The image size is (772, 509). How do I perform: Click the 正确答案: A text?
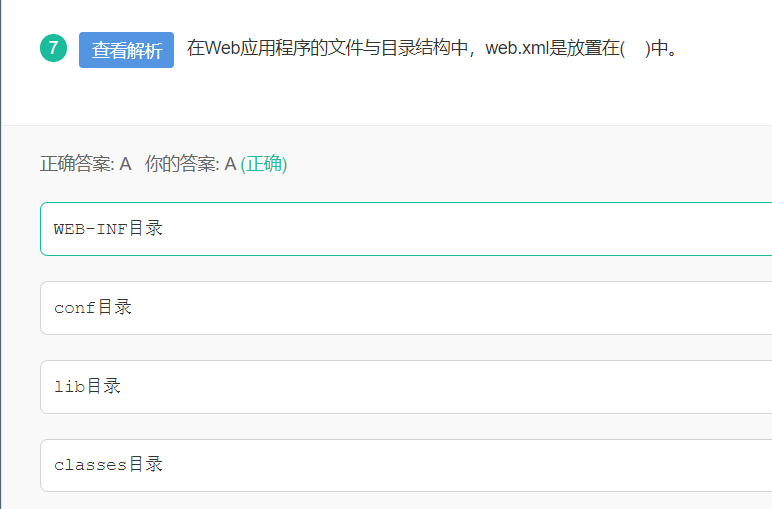pyautogui.click(x=86, y=164)
